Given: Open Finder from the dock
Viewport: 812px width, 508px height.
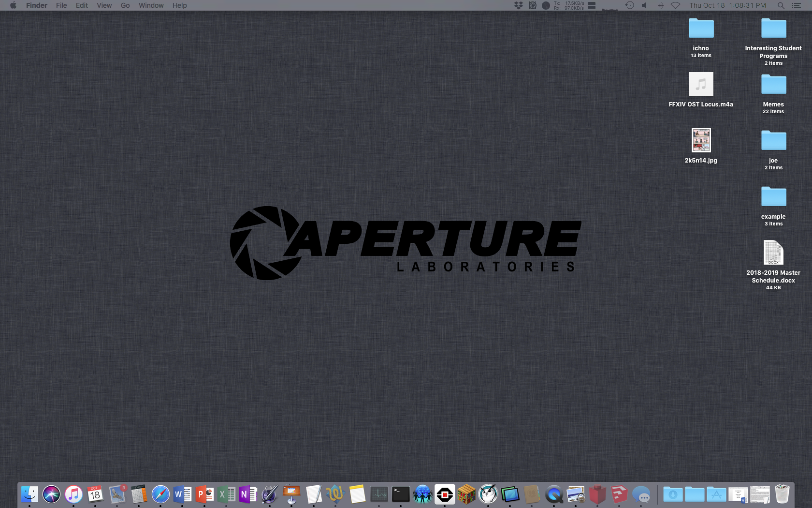Looking at the screenshot, I should pos(29,494).
